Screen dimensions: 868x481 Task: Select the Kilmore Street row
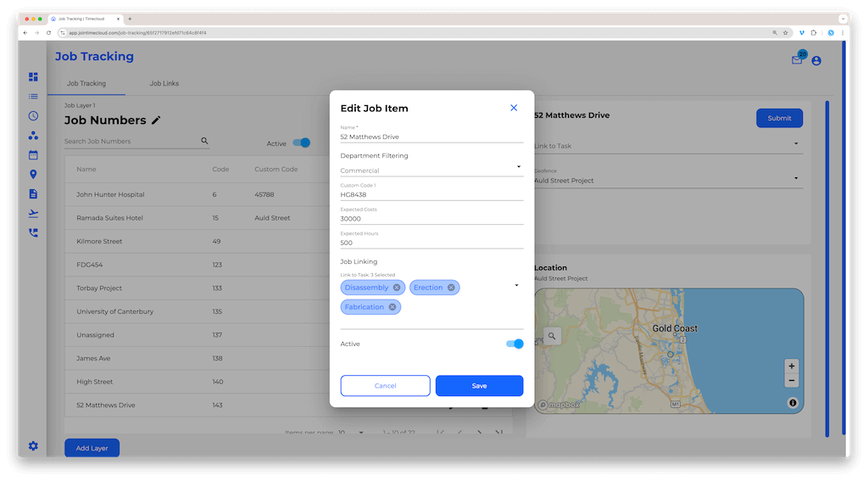pos(198,241)
